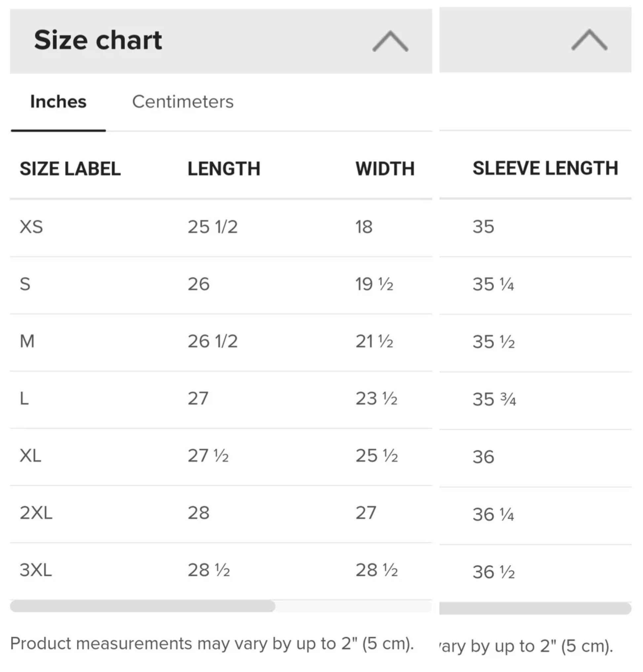This screenshot has height=672, width=643.
Task: Click the XL sleeve length value 36
Action: [x=483, y=457]
